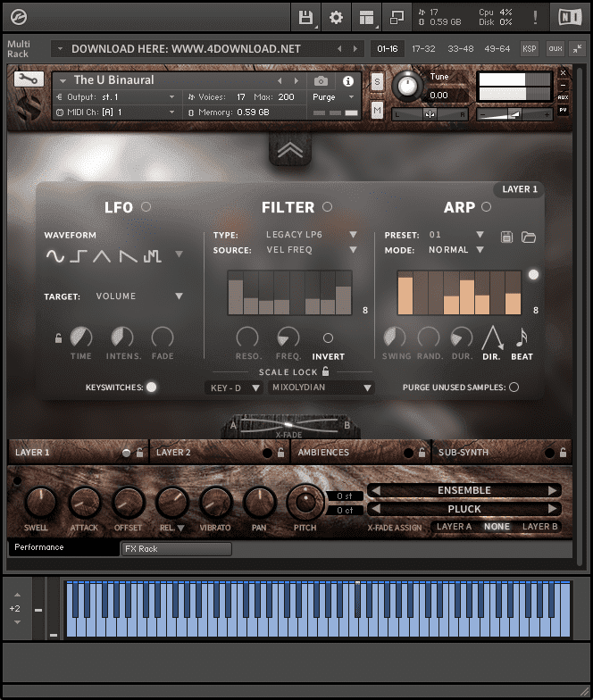Open the Output st. 1 dropdown
The height and width of the screenshot is (700, 593).
coord(116,96)
